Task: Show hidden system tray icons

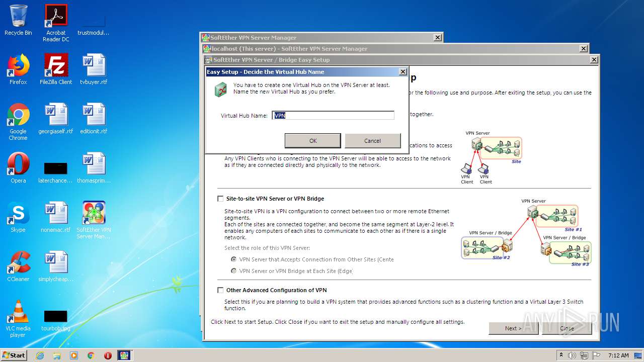Action: click(561, 355)
